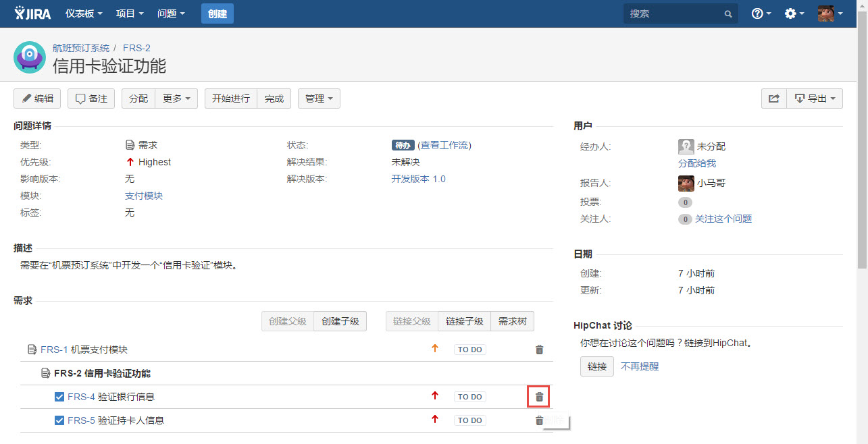868x444 pixels.
Task: Open the 开发版本 1.0 fix version link
Action: (x=419, y=179)
